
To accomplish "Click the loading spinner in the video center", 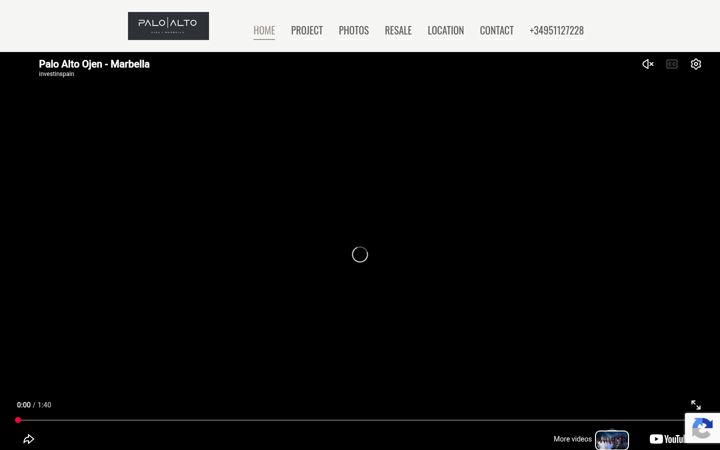I will coord(360,254).
